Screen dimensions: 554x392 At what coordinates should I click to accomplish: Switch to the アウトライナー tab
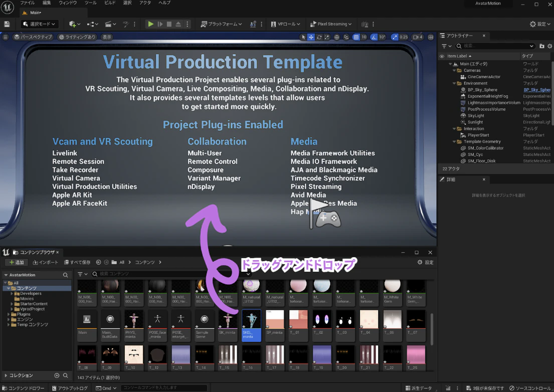point(459,36)
